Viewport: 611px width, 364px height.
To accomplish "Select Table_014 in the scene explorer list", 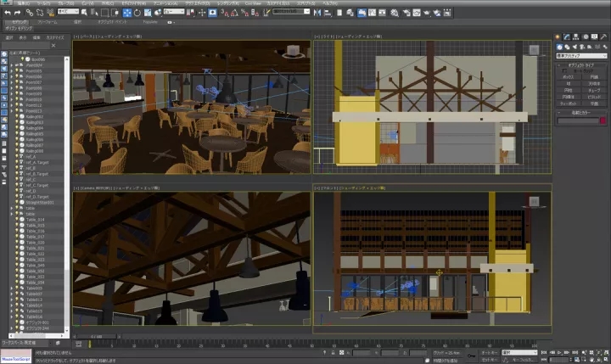I will pyautogui.click(x=35, y=220).
